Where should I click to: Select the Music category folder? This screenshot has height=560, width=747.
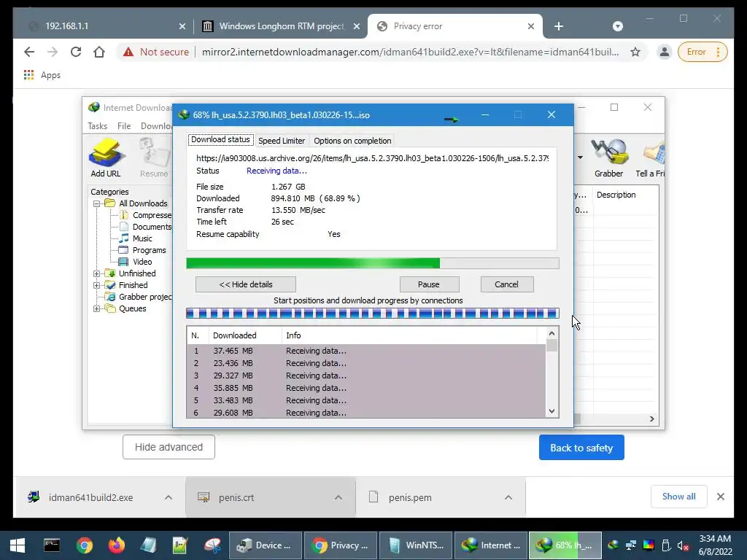coord(142,238)
